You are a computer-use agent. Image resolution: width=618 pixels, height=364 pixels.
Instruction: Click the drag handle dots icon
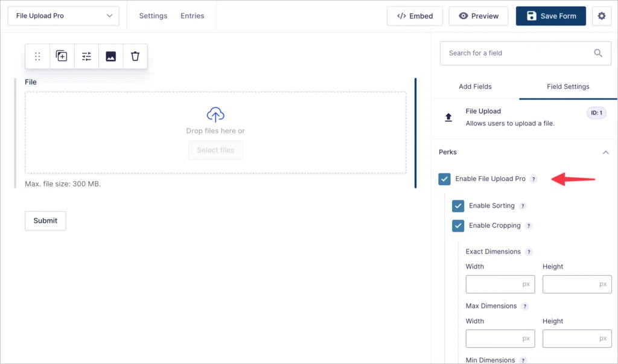[37, 56]
